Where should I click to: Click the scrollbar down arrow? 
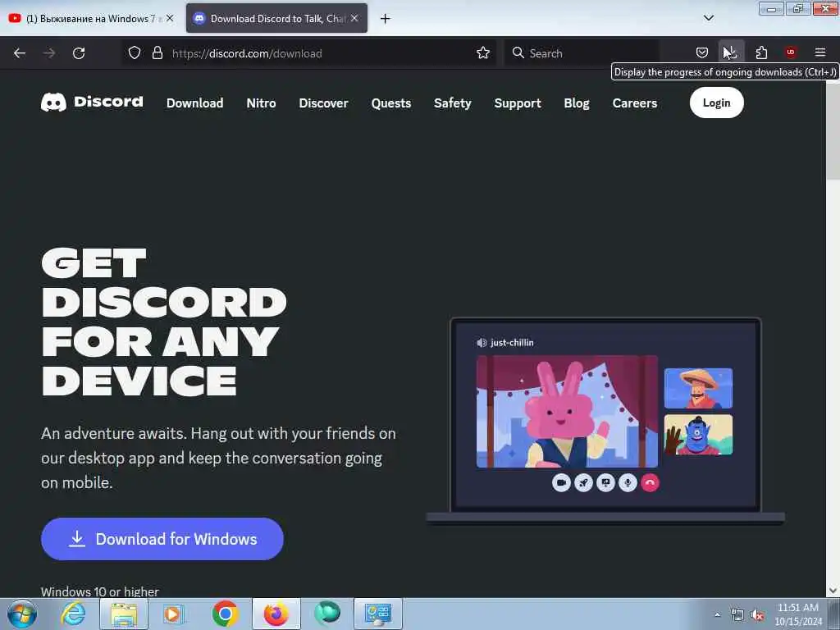click(x=833, y=591)
